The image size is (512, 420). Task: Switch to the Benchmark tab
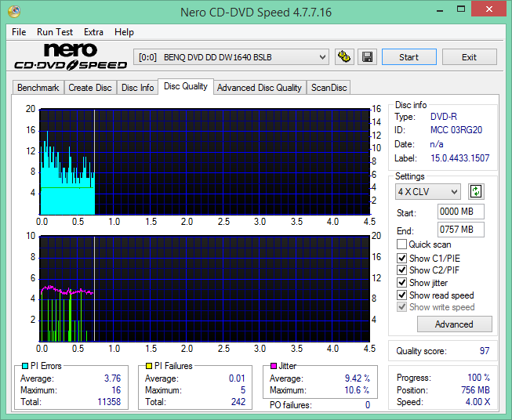click(38, 88)
